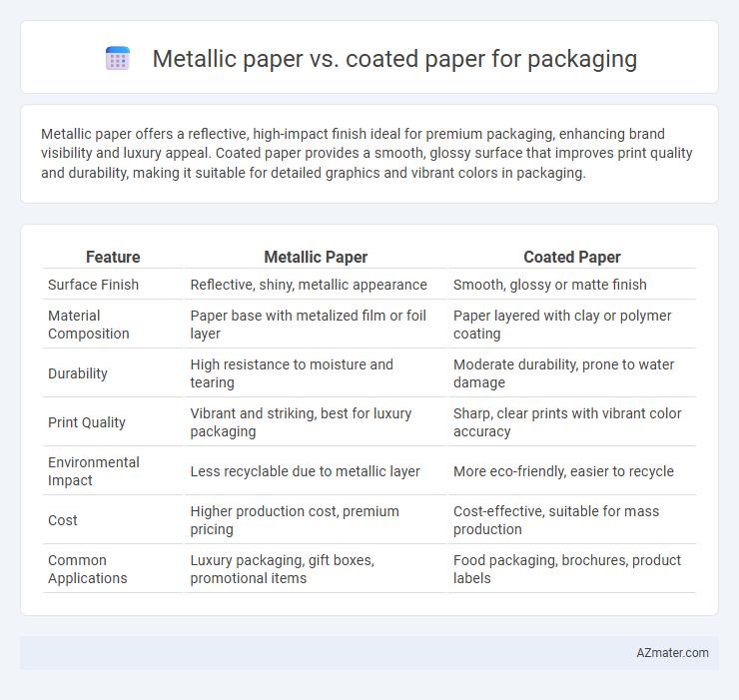This screenshot has width=739, height=700.
Task: Click 'Cost-effective, suitable for mass production' cell
Action: click(x=556, y=520)
